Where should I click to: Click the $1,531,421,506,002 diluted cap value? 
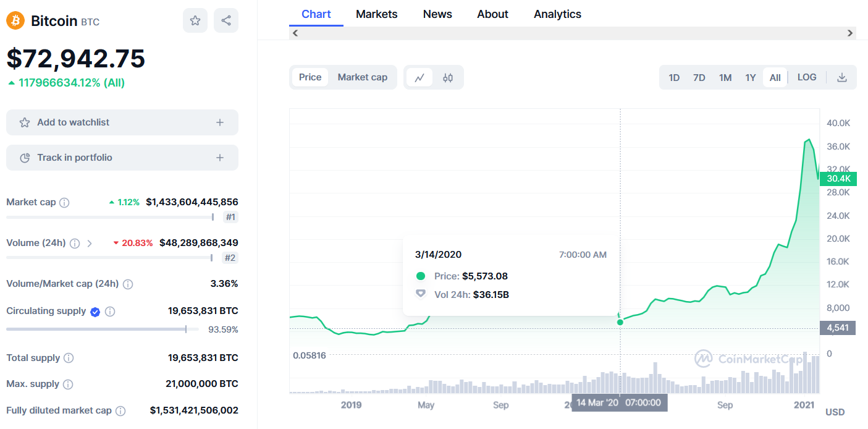[194, 410]
